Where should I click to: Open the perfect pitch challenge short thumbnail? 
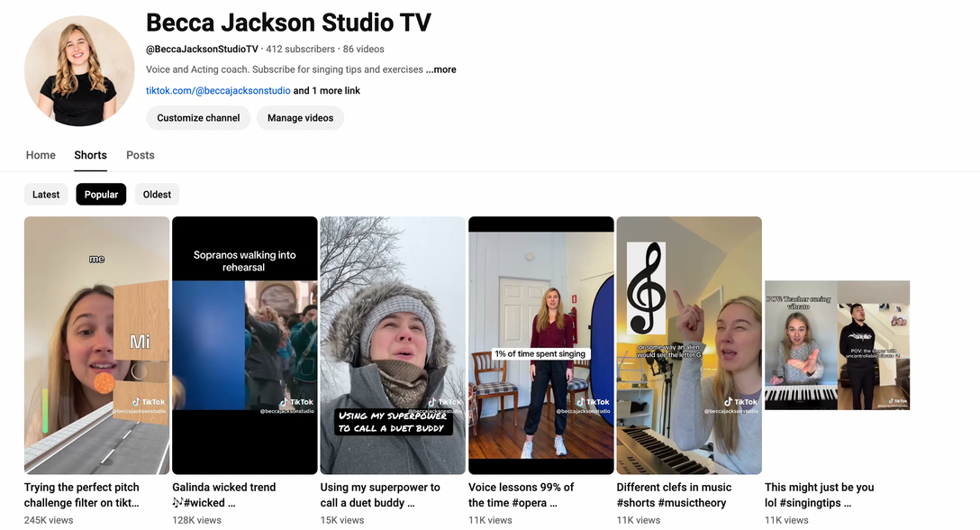97,345
